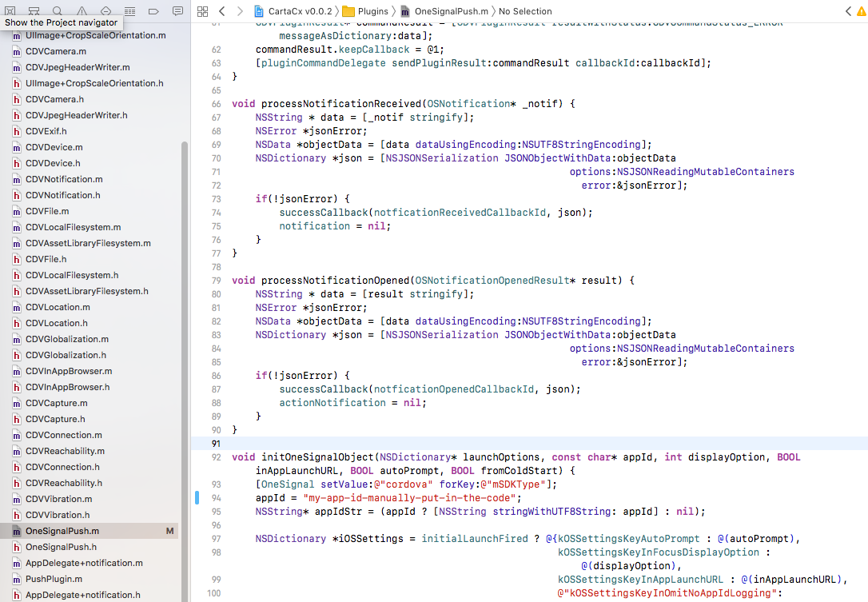This screenshot has height=602, width=868.
Task: Click the yellow warning badge top right
Action: (862, 11)
